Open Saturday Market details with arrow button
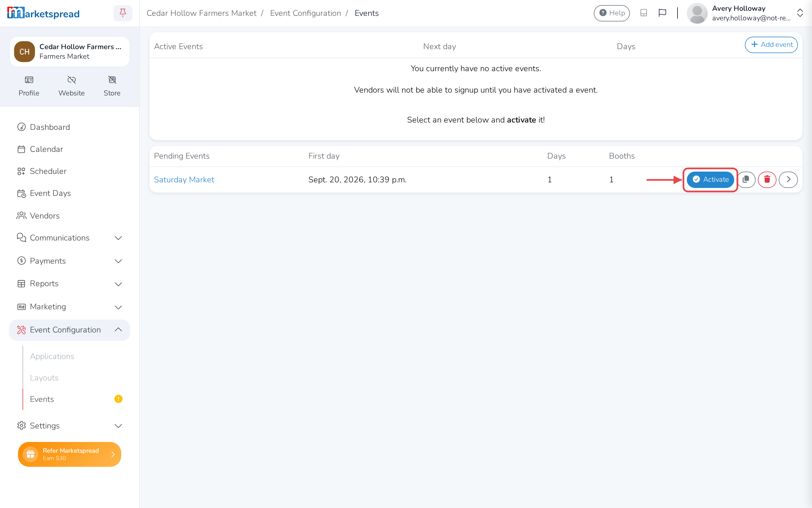The image size is (812, 508). [788, 179]
